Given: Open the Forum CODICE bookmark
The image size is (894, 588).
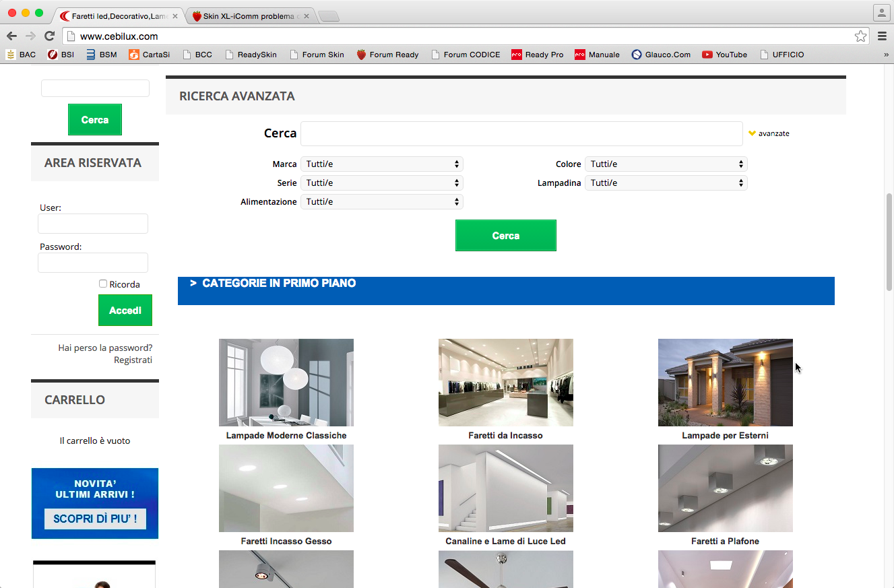Looking at the screenshot, I should click(x=466, y=55).
